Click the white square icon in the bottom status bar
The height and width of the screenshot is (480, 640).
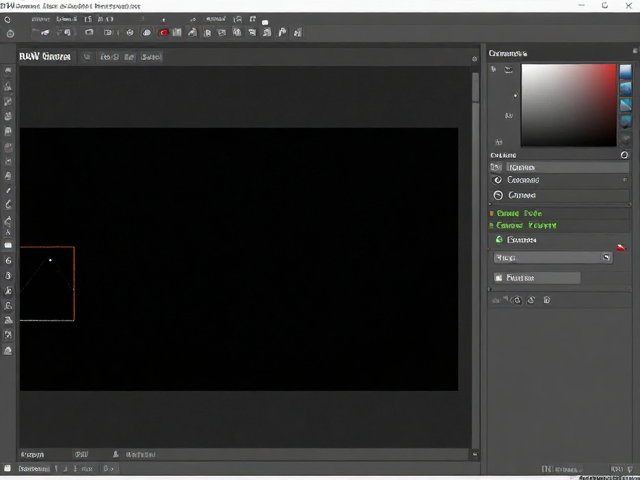7,468
